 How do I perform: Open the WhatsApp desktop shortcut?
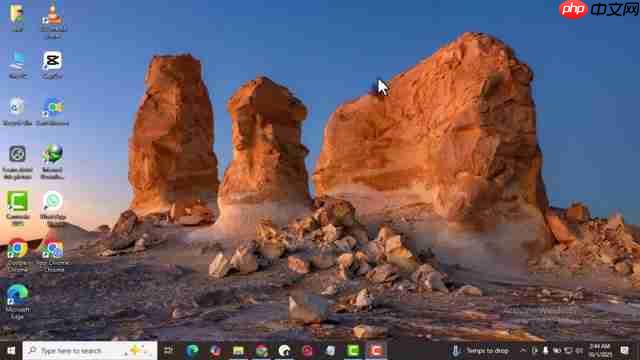pyautogui.click(x=53, y=208)
